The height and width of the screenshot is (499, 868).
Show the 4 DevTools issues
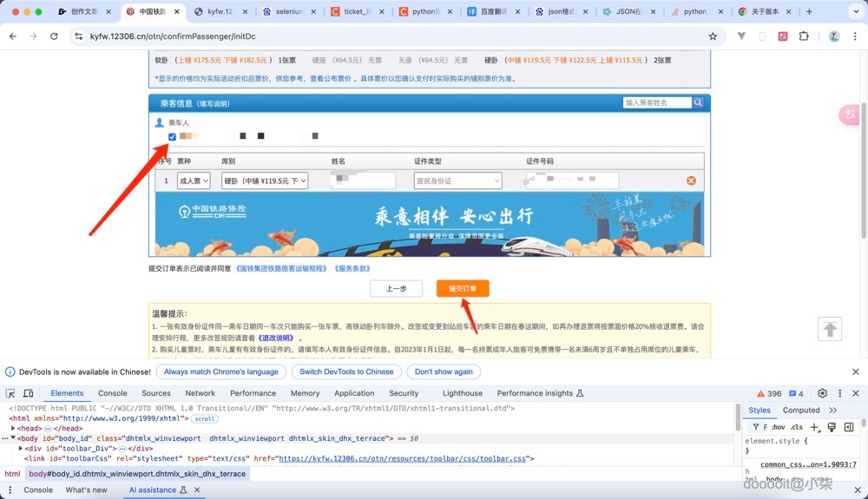[796, 393]
